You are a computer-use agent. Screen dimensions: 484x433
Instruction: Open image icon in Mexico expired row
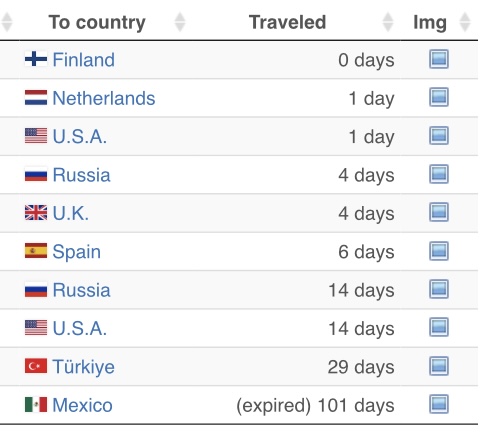point(439,404)
